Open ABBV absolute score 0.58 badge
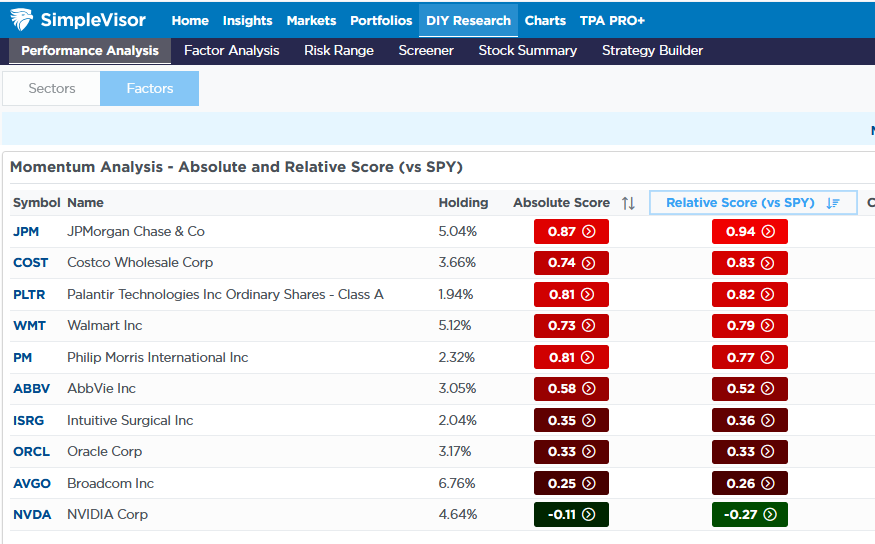 [571, 389]
